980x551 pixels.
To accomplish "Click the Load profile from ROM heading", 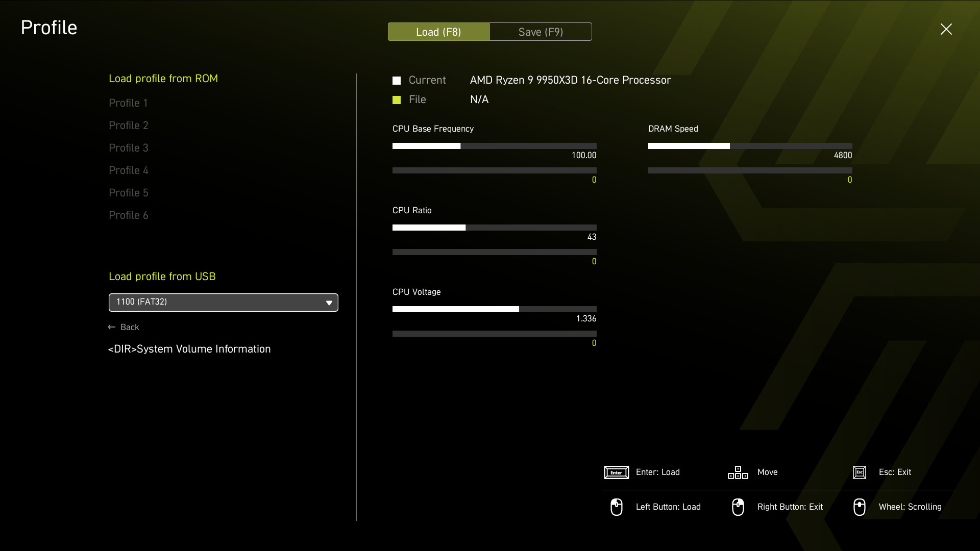I will tap(163, 79).
